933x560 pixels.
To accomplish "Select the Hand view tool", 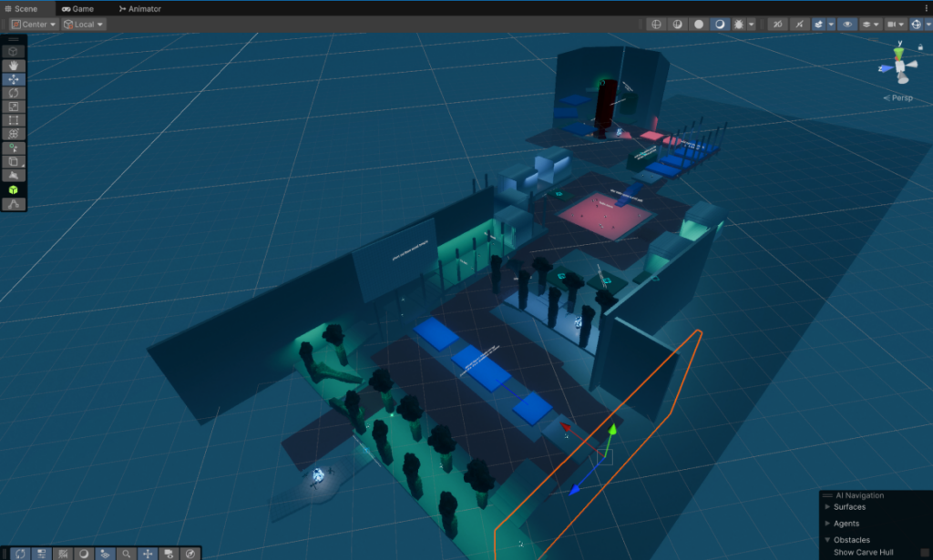I will tap(13, 66).
